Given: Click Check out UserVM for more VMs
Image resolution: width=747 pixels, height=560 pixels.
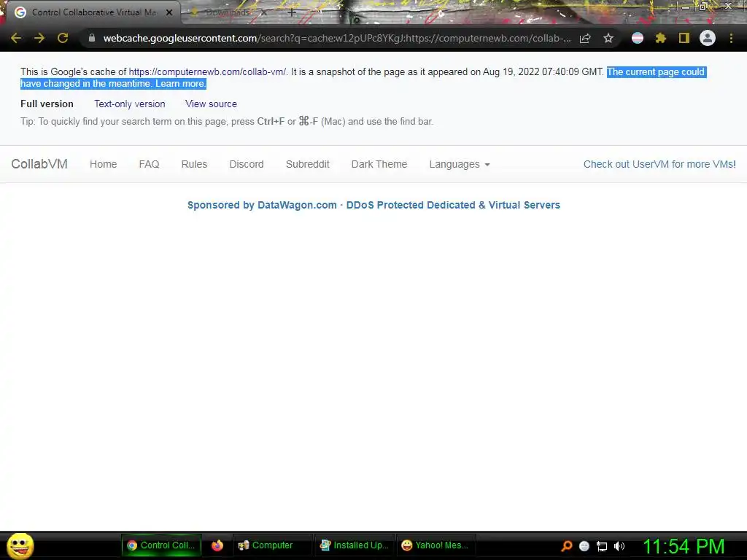Looking at the screenshot, I should [659, 164].
